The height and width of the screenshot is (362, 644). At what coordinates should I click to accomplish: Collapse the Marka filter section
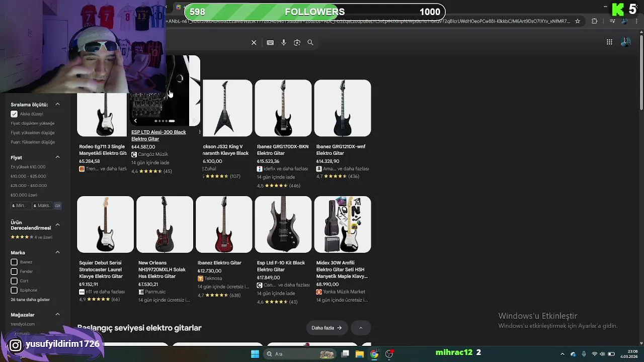tap(57, 252)
